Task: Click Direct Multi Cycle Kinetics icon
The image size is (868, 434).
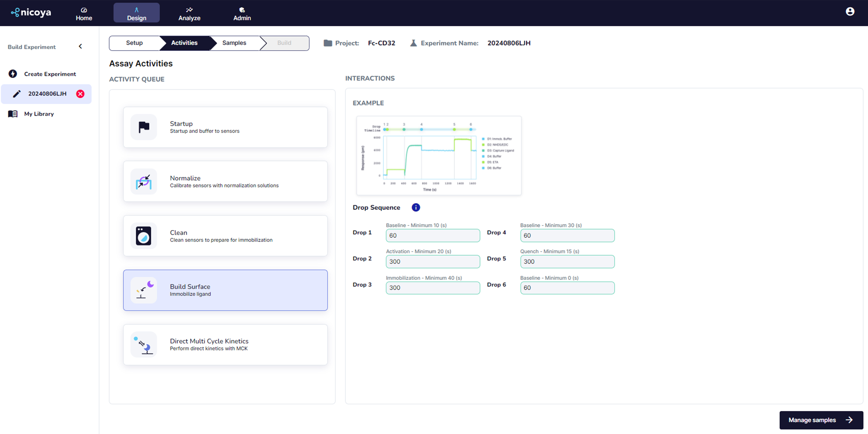Action: point(144,345)
